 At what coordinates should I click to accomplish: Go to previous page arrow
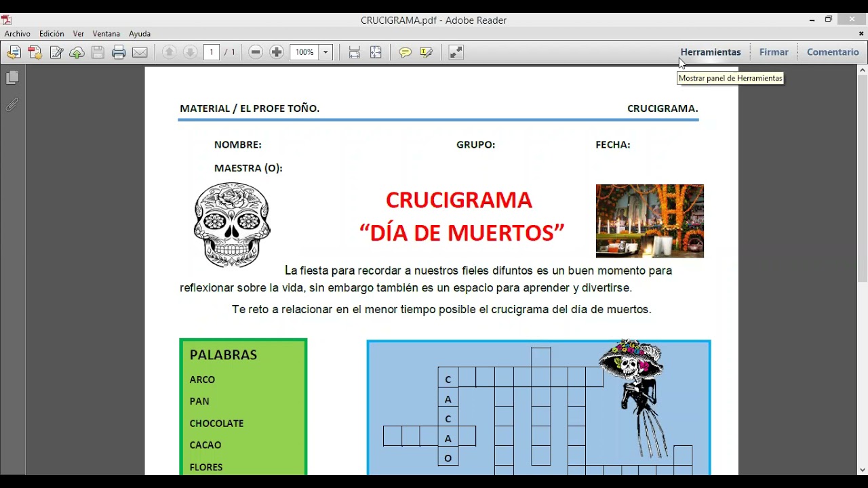170,52
